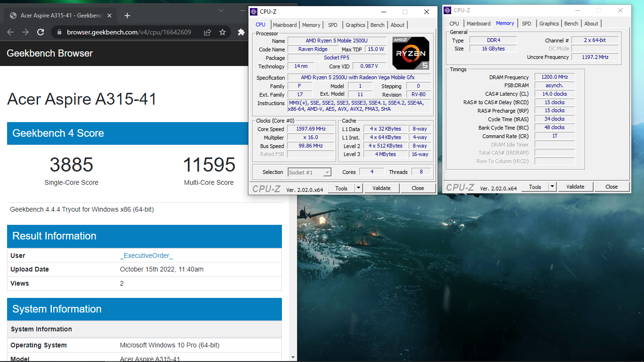Click Close button in left CPU-Z window
The width and height of the screenshot is (644, 362).
(x=418, y=188)
